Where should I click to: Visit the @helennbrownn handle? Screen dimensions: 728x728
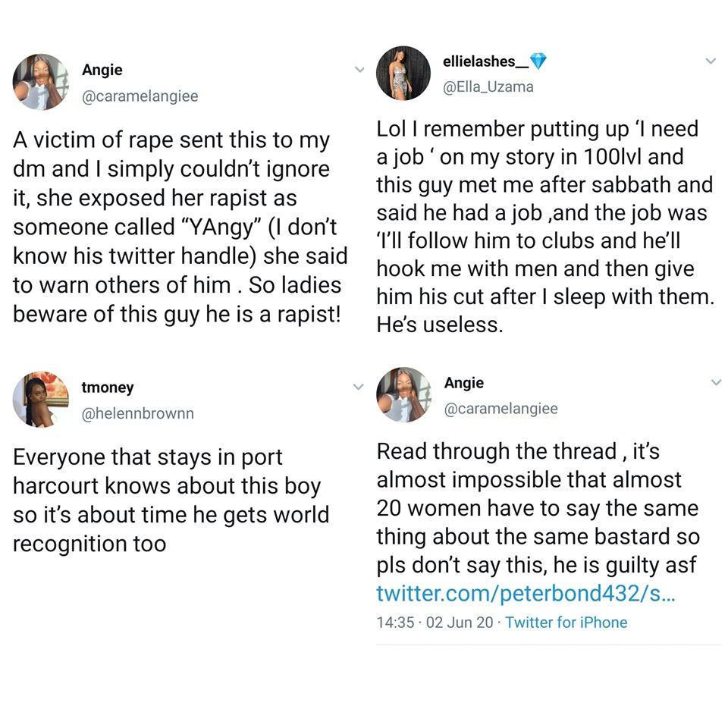pyautogui.click(x=137, y=413)
